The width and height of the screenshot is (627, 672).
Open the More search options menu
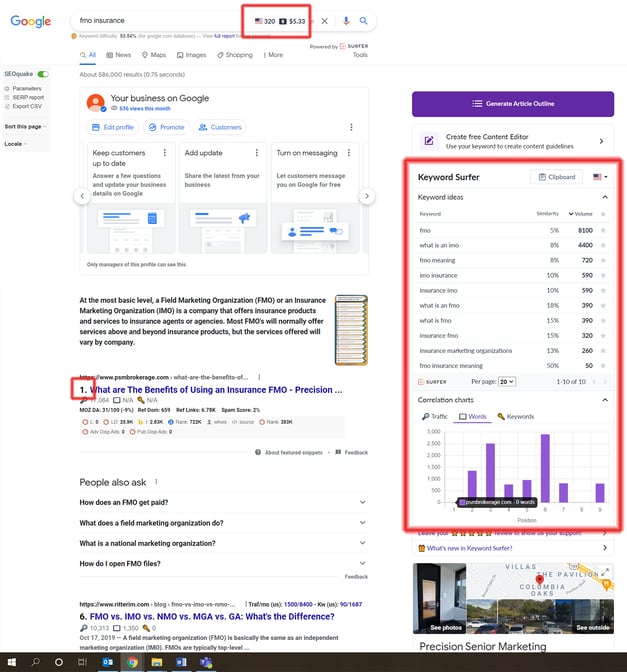[x=273, y=55]
